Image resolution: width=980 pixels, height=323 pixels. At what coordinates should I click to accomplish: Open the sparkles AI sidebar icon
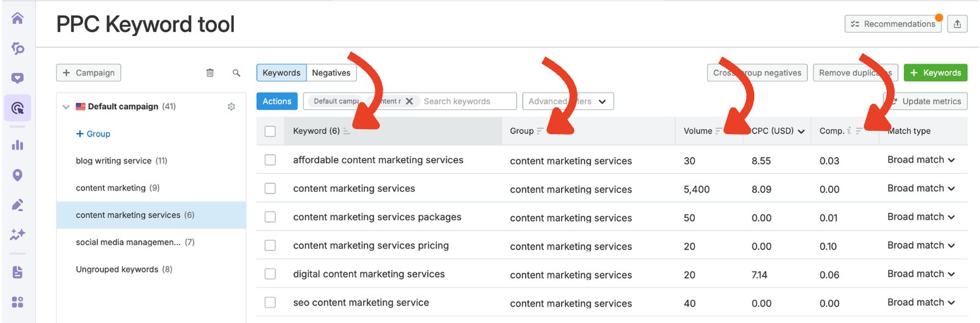pyautogui.click(x=17, y=234)
